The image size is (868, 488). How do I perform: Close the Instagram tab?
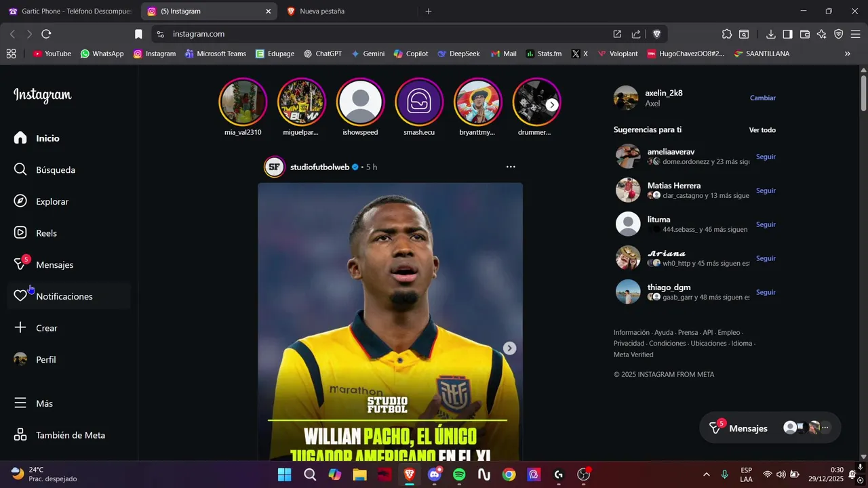(268, 12)
